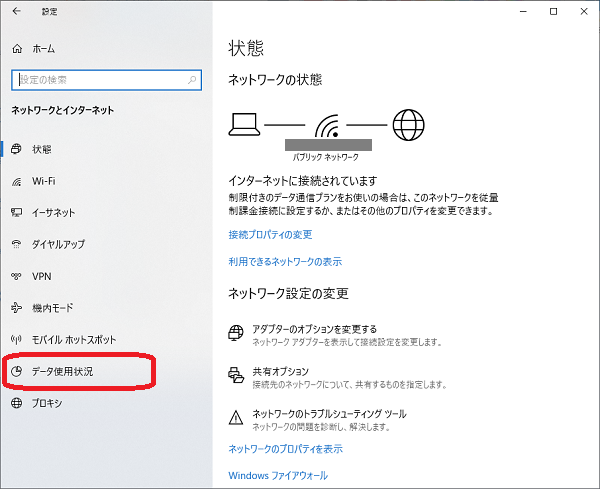
Task: Click the troubleshooter warning triangle icon
Action: 236,417
